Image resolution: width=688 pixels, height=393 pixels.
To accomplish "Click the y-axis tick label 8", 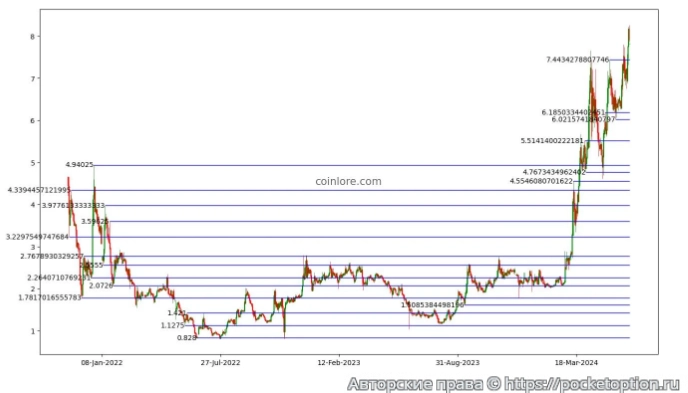I will coord(32,37).
